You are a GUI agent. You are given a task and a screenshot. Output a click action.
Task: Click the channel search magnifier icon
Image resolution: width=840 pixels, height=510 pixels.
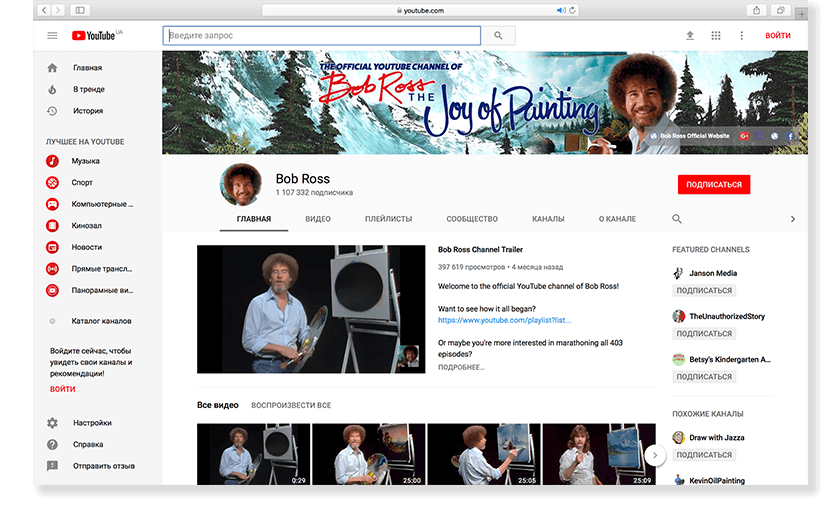coord(677,219)
